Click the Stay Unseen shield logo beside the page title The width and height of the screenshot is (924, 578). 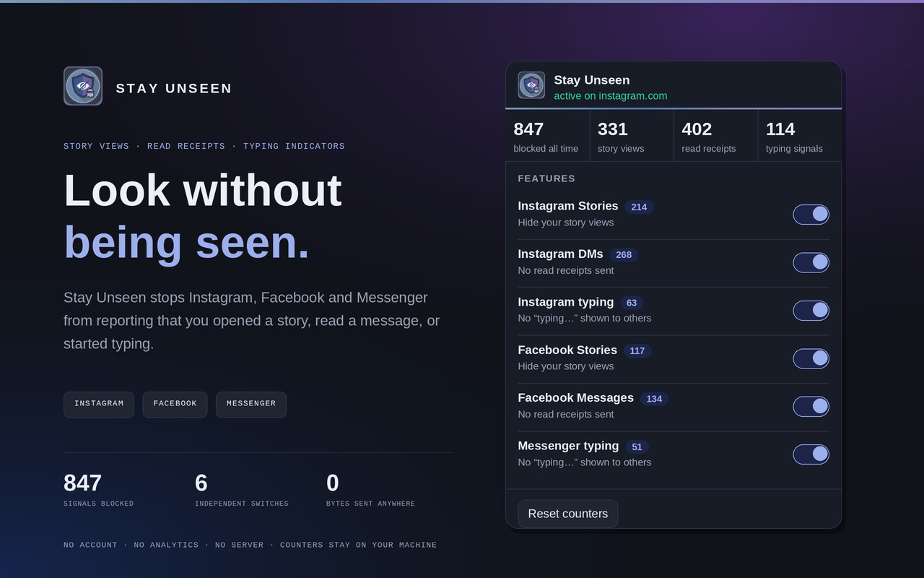(83, 86)
